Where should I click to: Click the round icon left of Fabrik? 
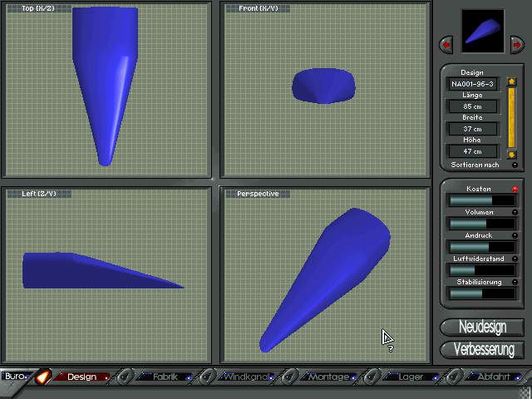125,377
